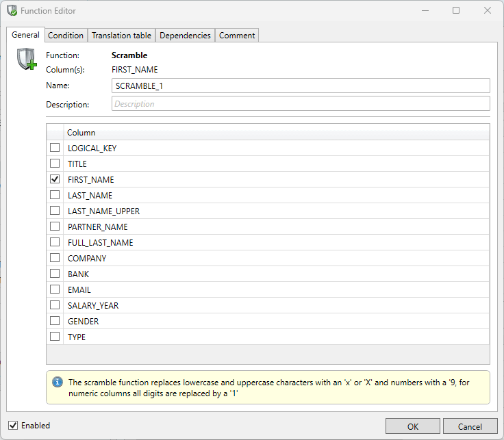Image resolution: width=504 pixels, height=440 pixels.
Task: Tick the LAST_NAME_UPPER checkbox
Action: click(55, 211)
